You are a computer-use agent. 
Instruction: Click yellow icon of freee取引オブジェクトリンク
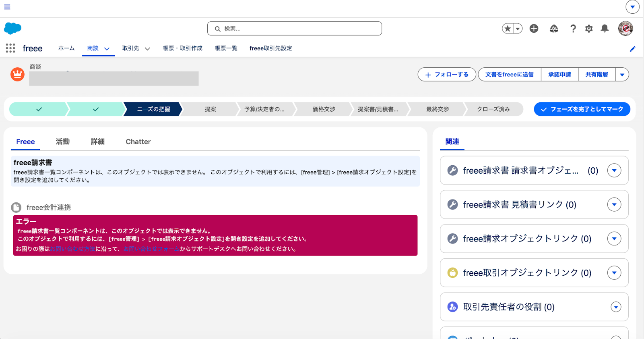[453, 273]
